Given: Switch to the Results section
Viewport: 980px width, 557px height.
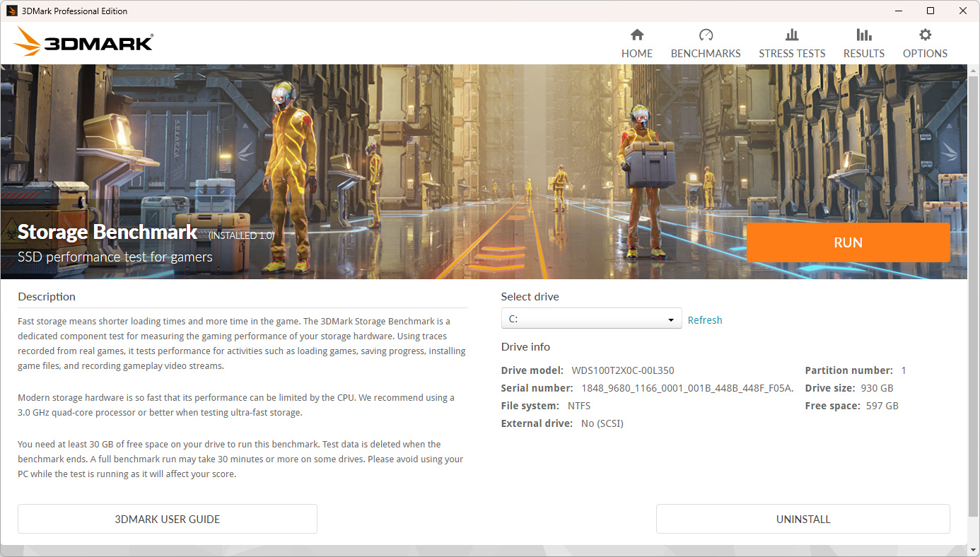Looking at the screenshot, I should [863, 44].
